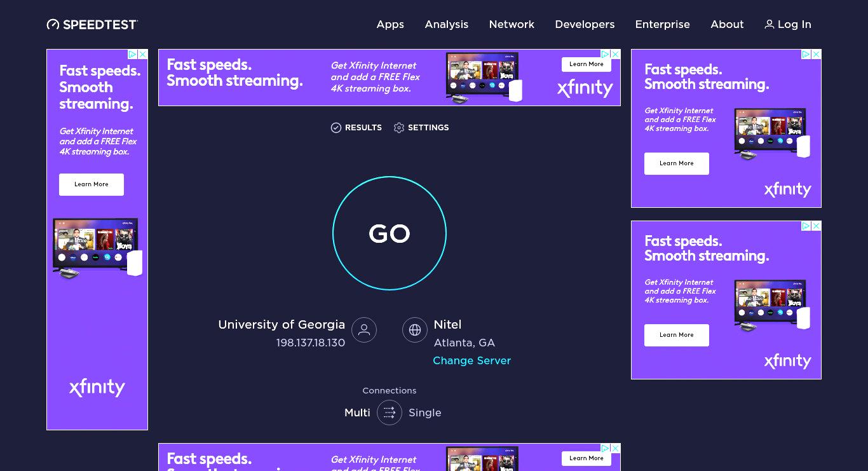The width and height of the screenshot is (868, 471).
Task: Click the server globe icon
Action: click(415, 330)
